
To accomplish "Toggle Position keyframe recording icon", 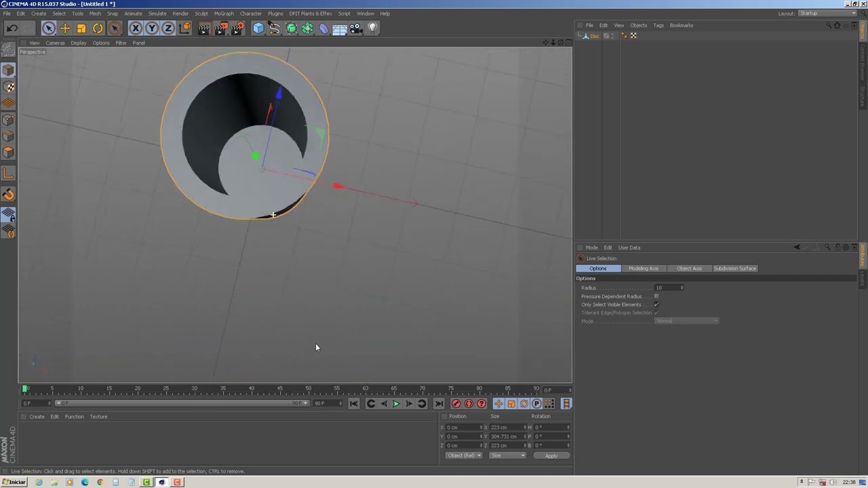I will [498, 404].
